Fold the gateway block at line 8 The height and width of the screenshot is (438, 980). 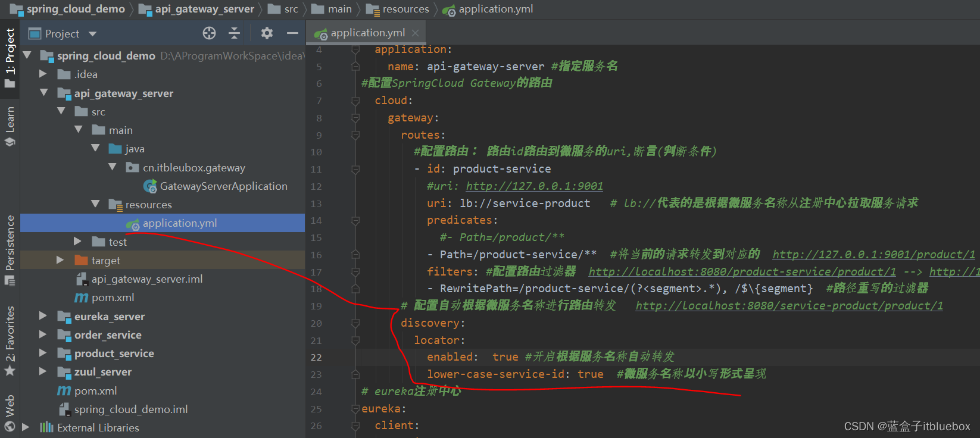(355, 118)
